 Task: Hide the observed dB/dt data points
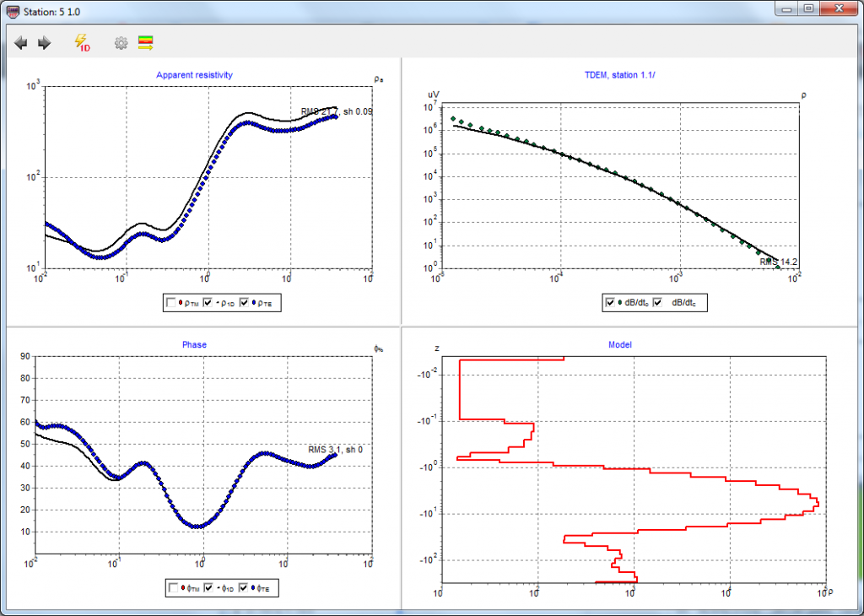(610, 302)
